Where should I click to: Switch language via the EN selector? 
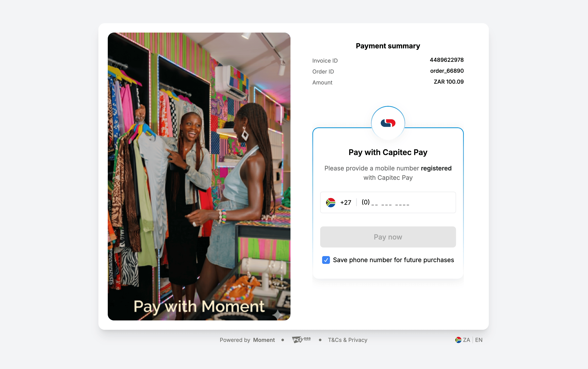479,340
